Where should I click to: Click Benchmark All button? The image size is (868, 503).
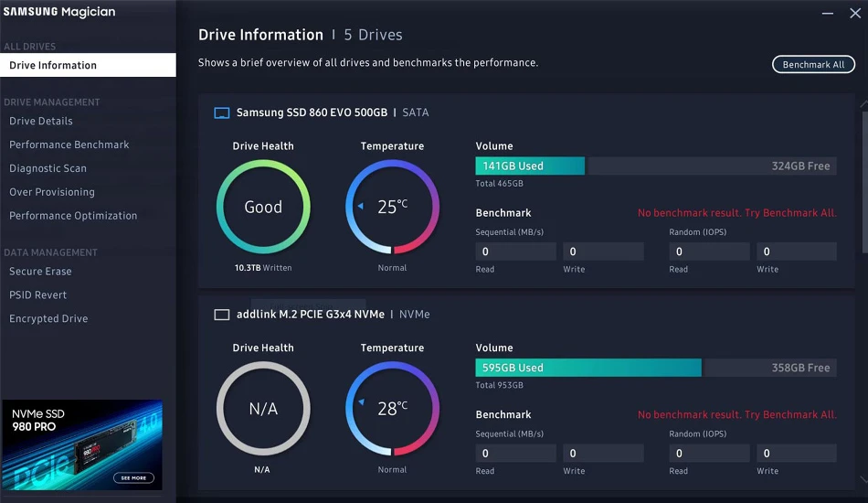[813, 64]
